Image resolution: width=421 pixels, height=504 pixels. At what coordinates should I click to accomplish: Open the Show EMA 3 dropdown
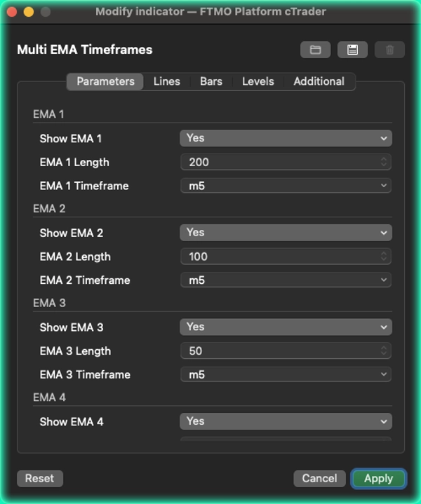286,327
